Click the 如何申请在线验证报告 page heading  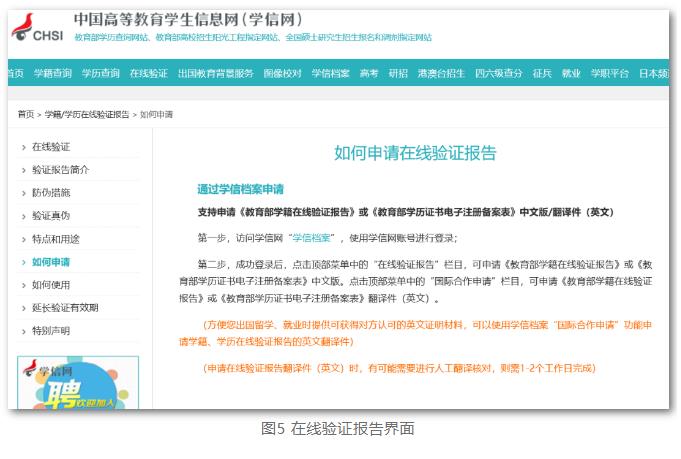tap(415, 153)
